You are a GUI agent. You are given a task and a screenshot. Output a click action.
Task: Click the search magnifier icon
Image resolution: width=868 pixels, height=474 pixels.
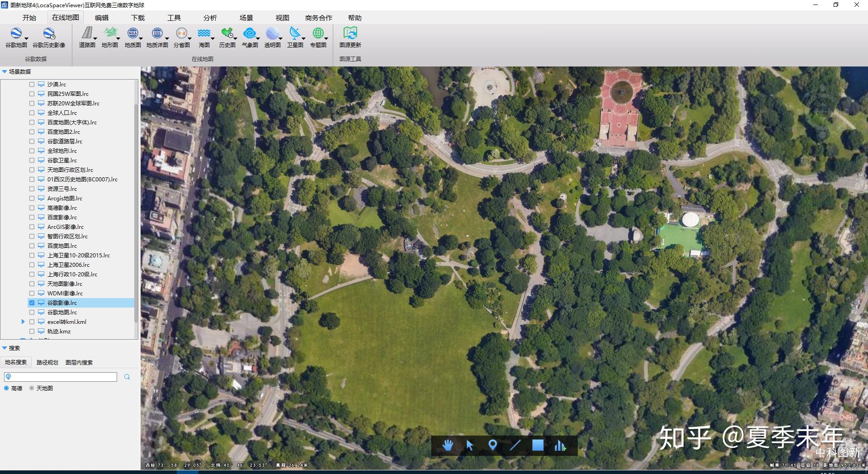point(127,377)
